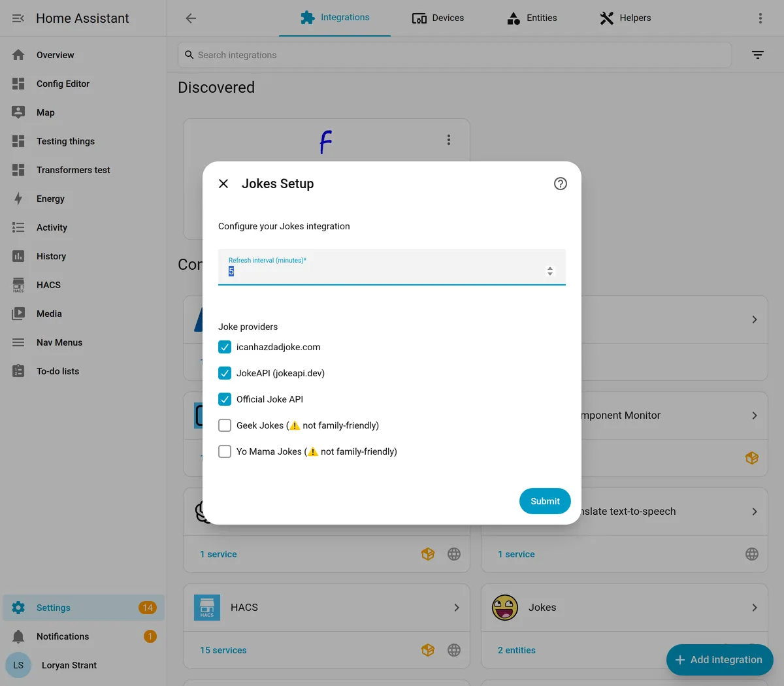Open To-do lists panel
The width and height of the screenshot is (784, 686).
tap(84, 371)
